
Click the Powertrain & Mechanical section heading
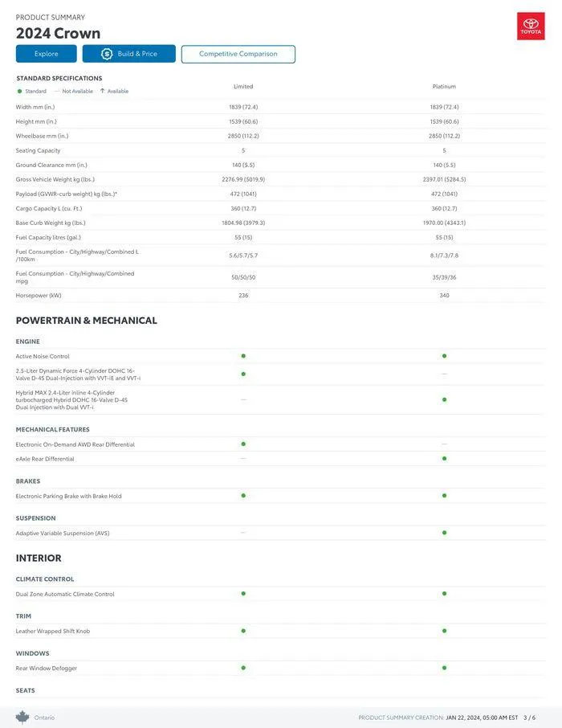pos(87,321)
